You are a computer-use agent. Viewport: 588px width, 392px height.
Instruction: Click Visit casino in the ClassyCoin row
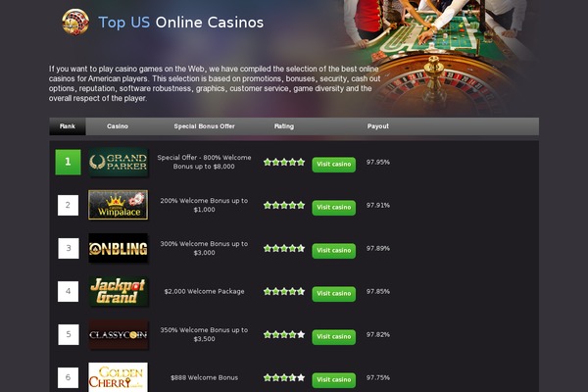(334, 337)
